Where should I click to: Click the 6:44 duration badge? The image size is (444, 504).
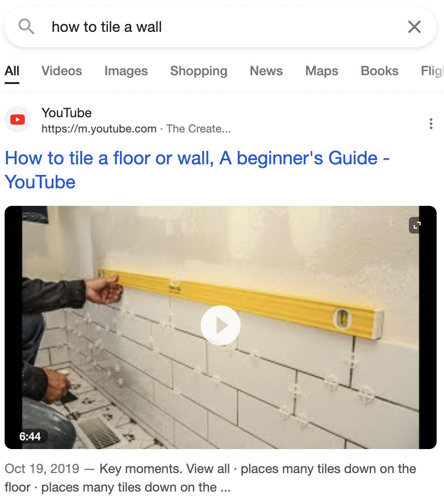point(30,436)
